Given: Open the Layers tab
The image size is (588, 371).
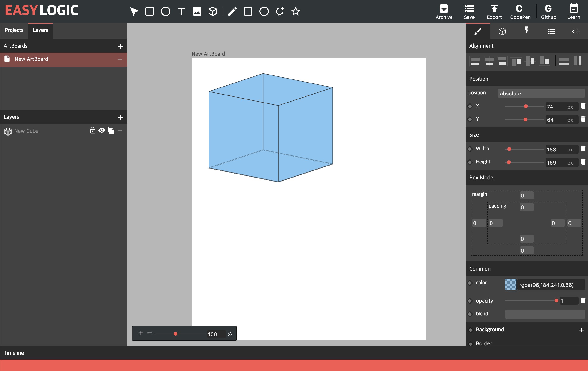Looking at the screenshot, I should click(x=40, y=30).
